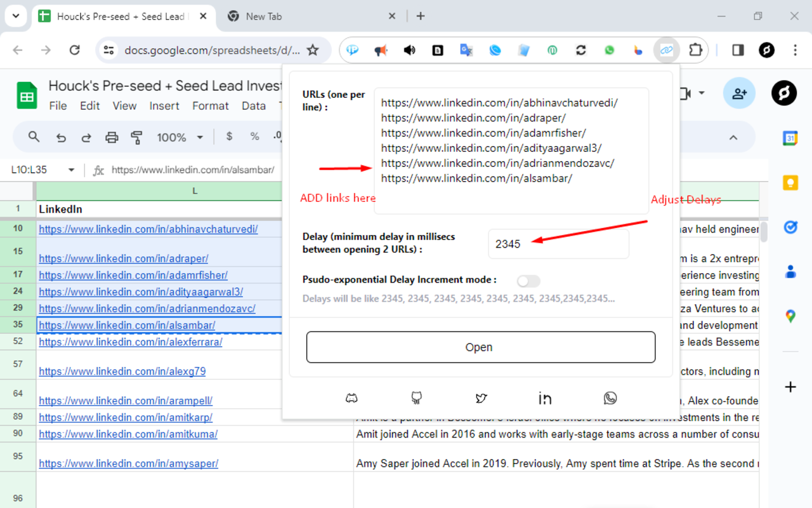812x508 pixels.
Task: Open the Chrome Extensions puzzle icon
Action: pos(695,50)
